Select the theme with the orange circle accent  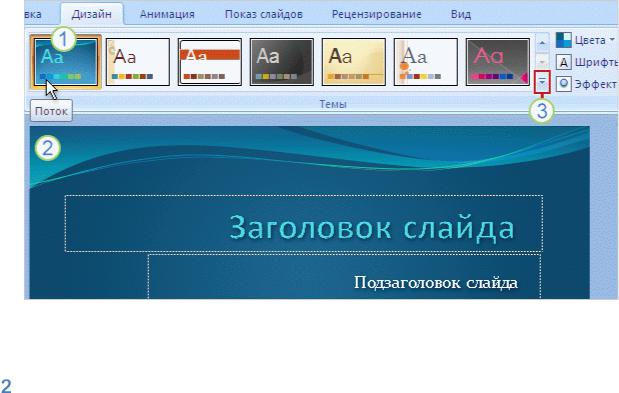pyautogui.click(x=426, y=62)
